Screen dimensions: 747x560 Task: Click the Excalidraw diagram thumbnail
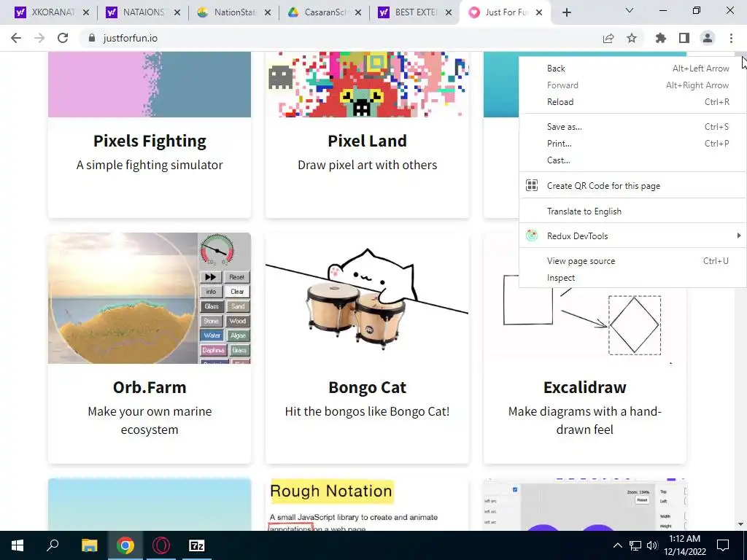click(x=584, y=326)
